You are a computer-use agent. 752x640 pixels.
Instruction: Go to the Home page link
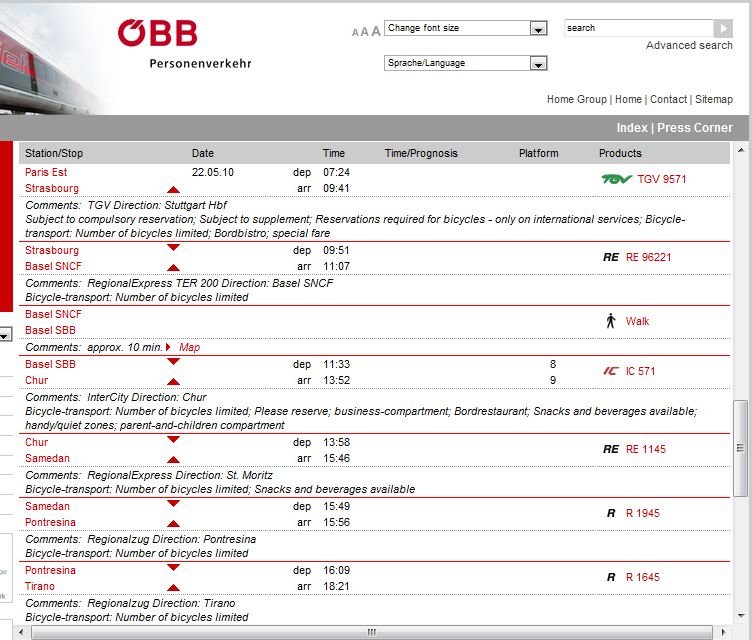click(628, 99)
